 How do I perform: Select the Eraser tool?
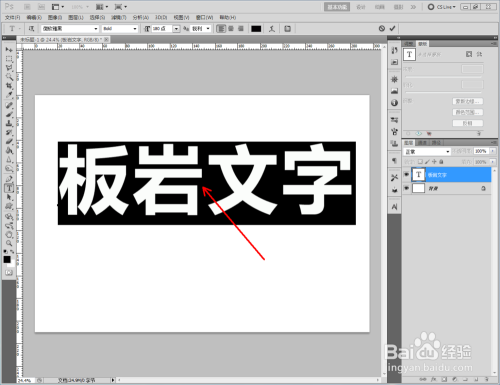point(9,141)
